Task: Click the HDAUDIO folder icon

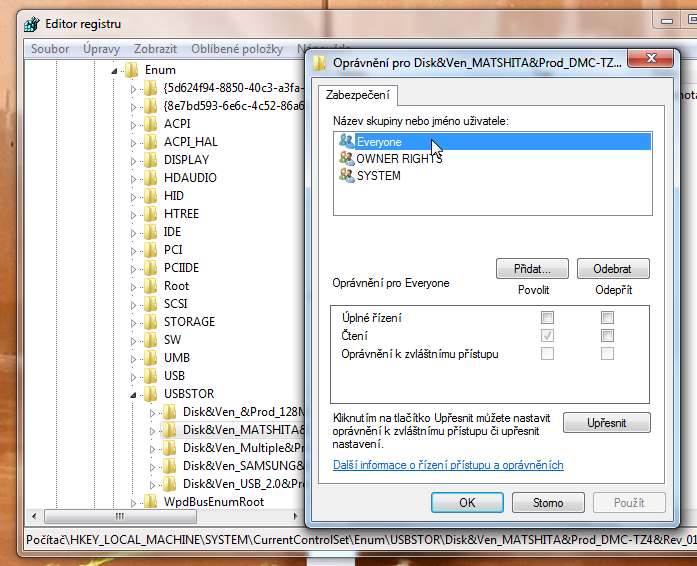Action: [x=151, y=178]
